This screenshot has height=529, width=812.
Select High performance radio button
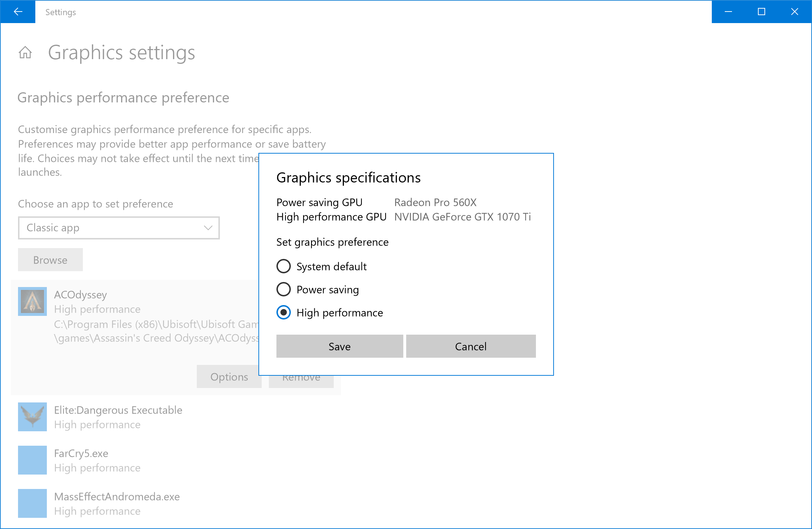point(284,313)
